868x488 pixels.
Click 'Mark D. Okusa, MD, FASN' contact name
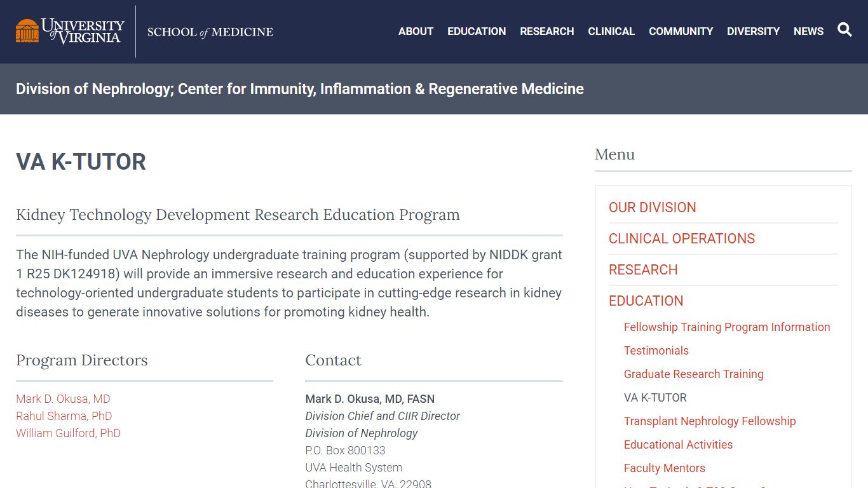(370, 399)
